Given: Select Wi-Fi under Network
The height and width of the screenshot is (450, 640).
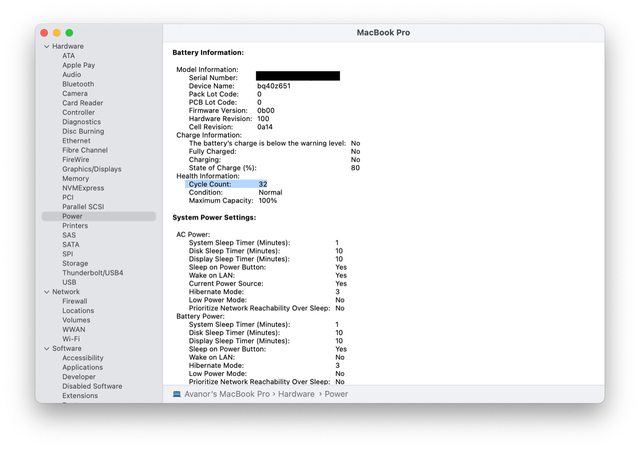Looking at the screenshot, I should click(x=71, y=339).
